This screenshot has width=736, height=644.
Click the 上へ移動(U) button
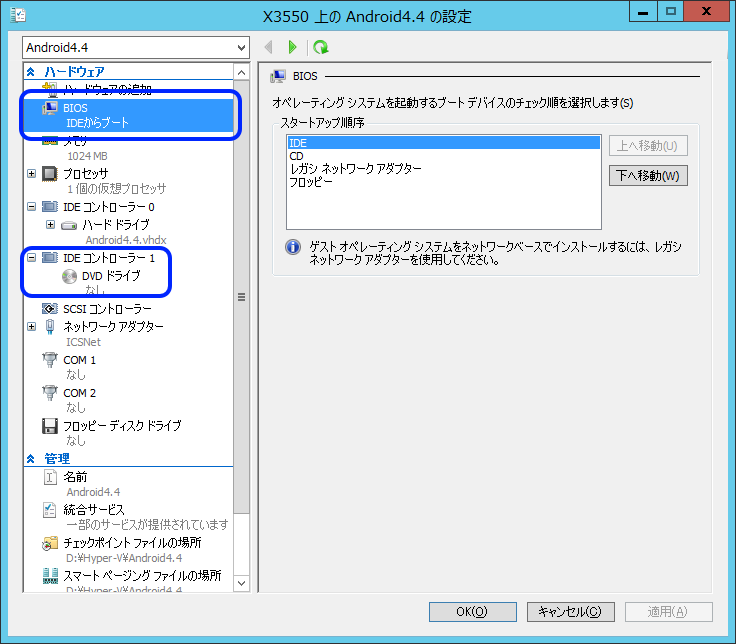tap(648, 146)
